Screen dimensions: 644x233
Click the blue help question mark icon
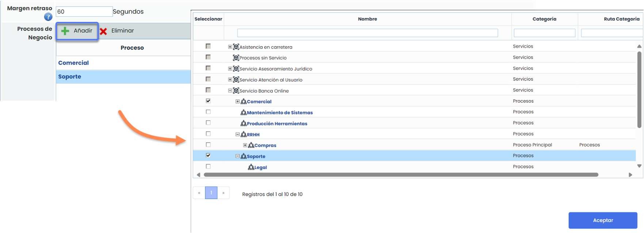(48, 17)
